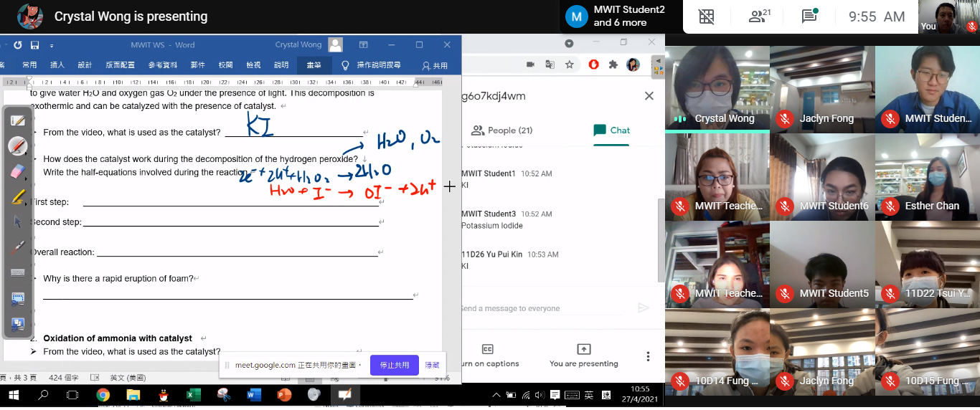
Task: Open the 檢視 ribbon tab
Action: pos(254,65)
